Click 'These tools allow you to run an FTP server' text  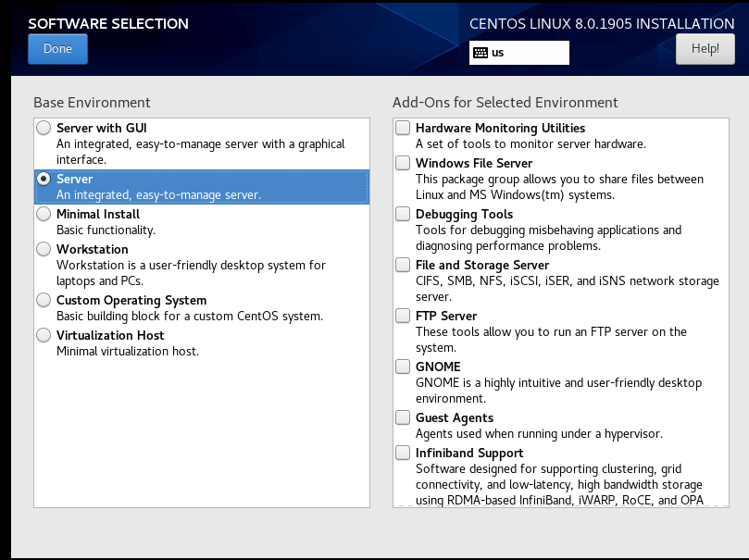click(x=551, y=340)
